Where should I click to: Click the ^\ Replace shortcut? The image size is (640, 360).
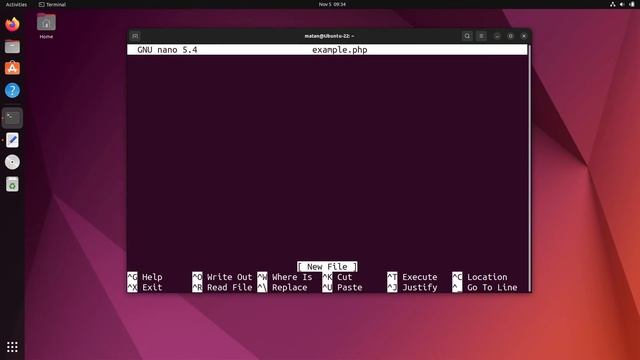pos(282,287)
